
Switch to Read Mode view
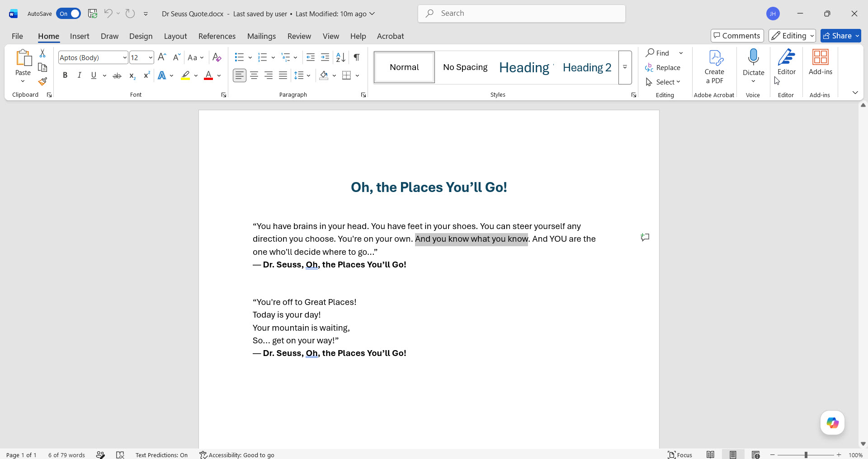(711, 454)
